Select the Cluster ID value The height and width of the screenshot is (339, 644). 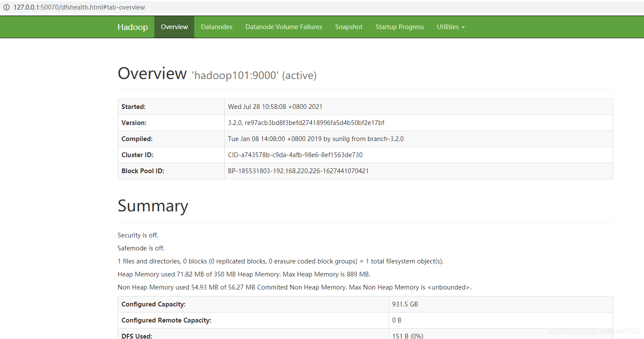click(x=295, y=155)
